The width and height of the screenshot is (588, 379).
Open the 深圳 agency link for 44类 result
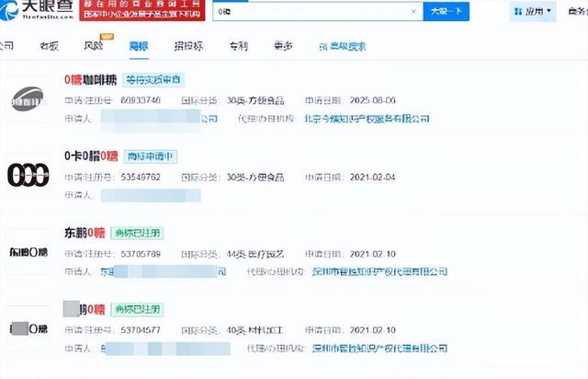click(379, 271)
